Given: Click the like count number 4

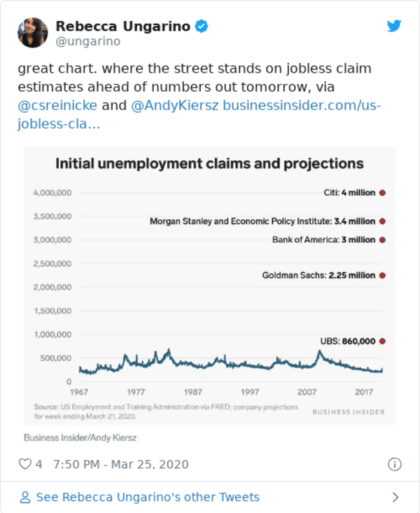Looking at the screenshot, I should tap(39, 464).
